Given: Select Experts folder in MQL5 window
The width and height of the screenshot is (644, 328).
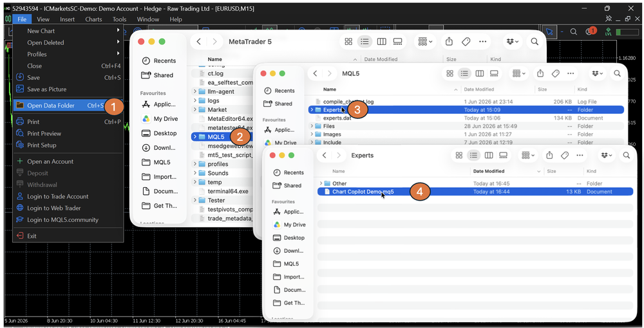Looking at the screenshot, I should [466, 109].
